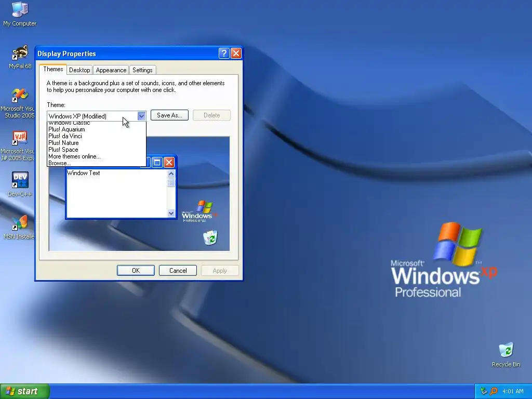
Task: Click the Start button on the taskbar
Action: tap(25, 391)
